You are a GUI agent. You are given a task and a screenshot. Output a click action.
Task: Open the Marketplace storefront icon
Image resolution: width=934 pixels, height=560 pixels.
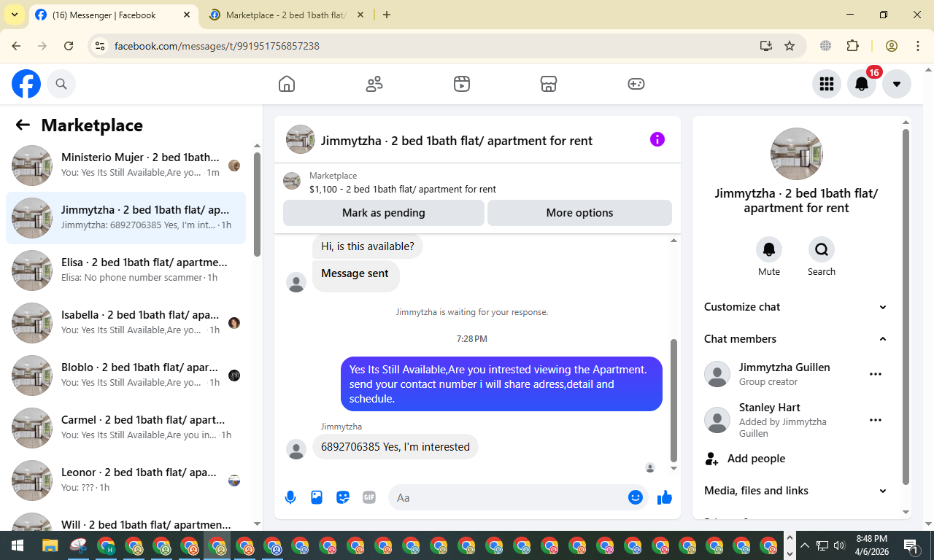(x=549, y=84)
